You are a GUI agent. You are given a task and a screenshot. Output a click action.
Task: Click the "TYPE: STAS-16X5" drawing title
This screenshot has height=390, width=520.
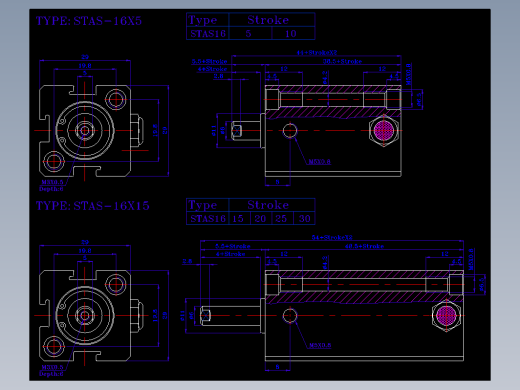click(89, 21)
